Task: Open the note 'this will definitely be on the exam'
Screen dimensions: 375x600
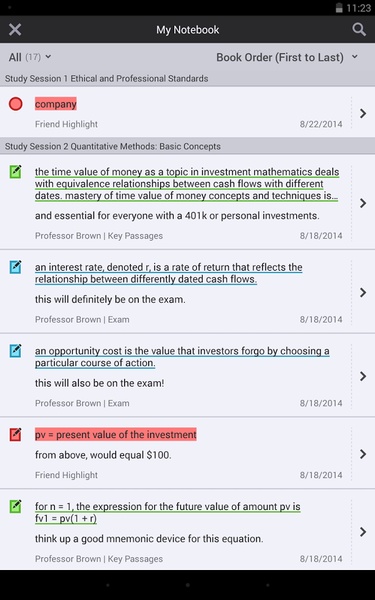Action: click(110, 299)
